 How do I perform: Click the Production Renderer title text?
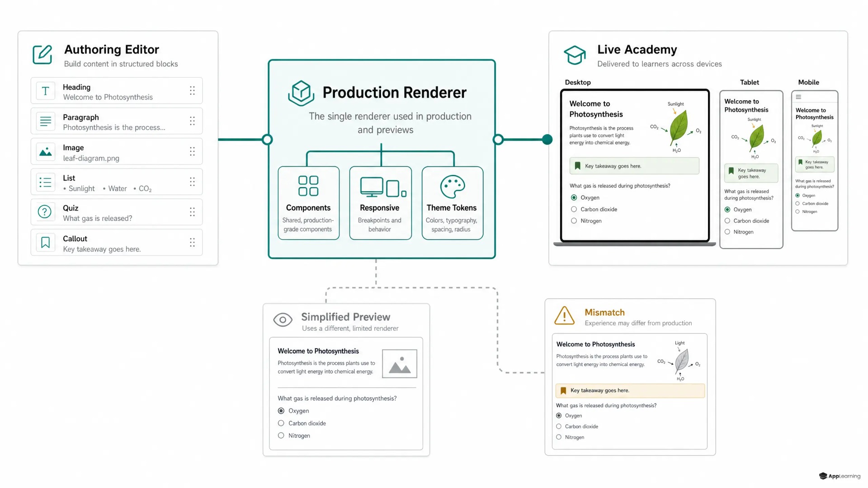coord(394,93)
